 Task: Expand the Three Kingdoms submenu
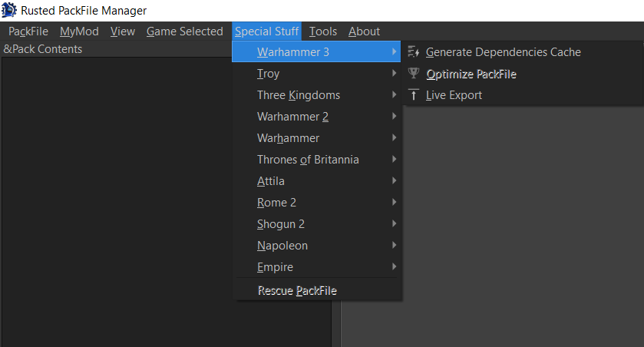[316, 95]
